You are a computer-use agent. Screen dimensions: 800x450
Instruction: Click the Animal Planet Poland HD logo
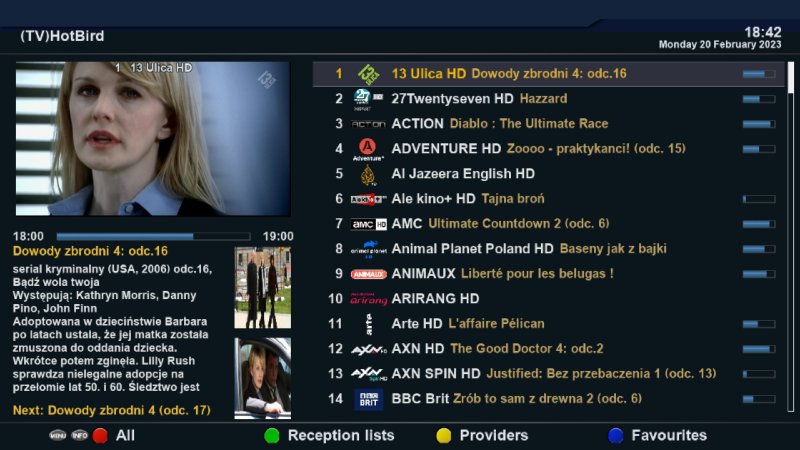coord(368,249)
